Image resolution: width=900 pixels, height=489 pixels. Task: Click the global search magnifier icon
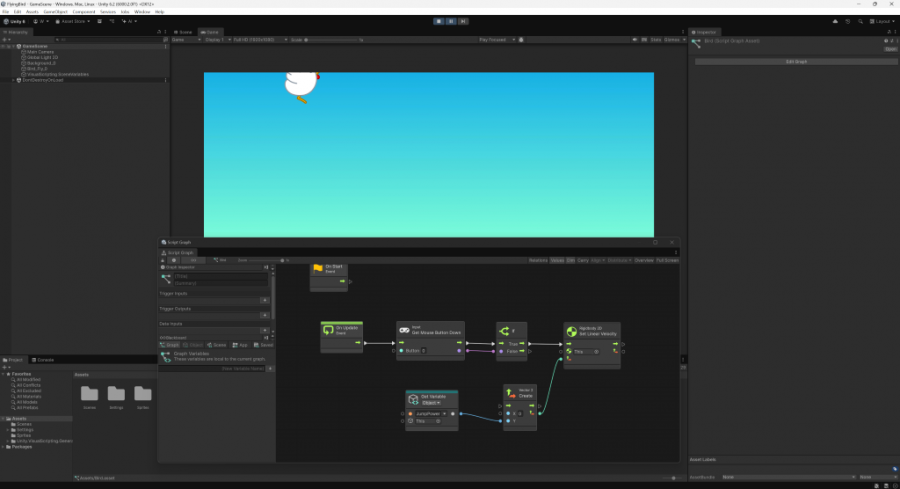click(861, 20)
